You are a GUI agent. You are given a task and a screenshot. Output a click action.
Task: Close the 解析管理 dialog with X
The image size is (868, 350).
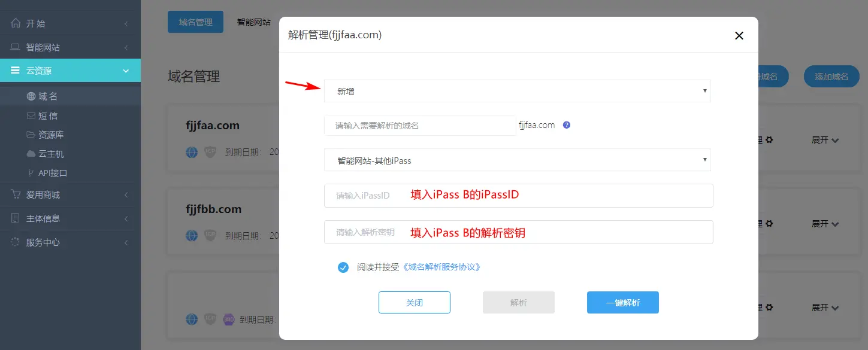coord(739,35)
